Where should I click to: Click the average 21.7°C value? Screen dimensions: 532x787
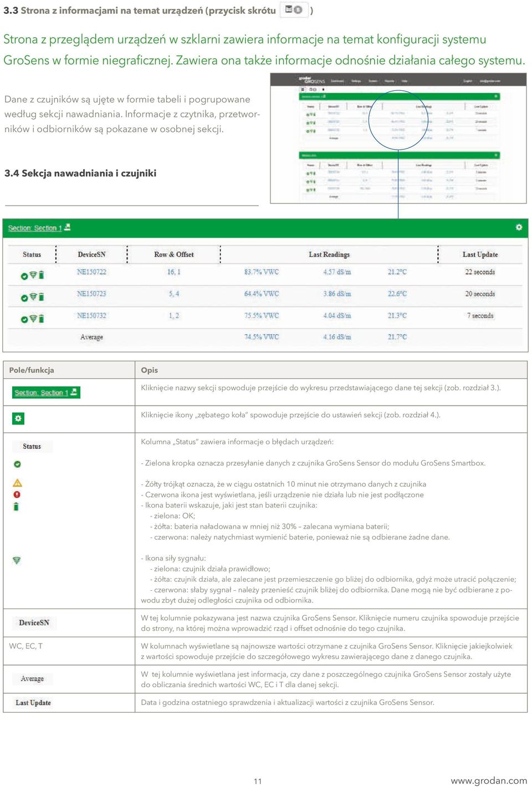[x=397, y=336]
